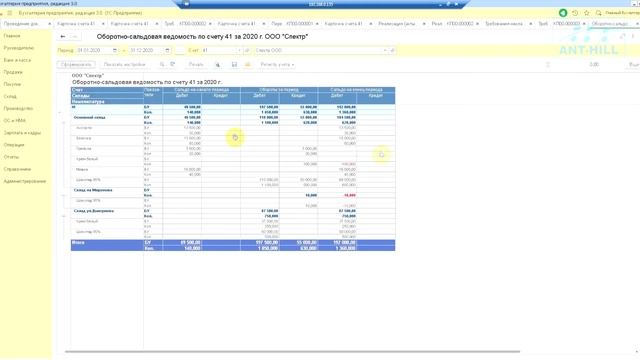Save the report with the diskette icon
The width and height of the screenshot is (640, 360).
[x=234, y=64]
